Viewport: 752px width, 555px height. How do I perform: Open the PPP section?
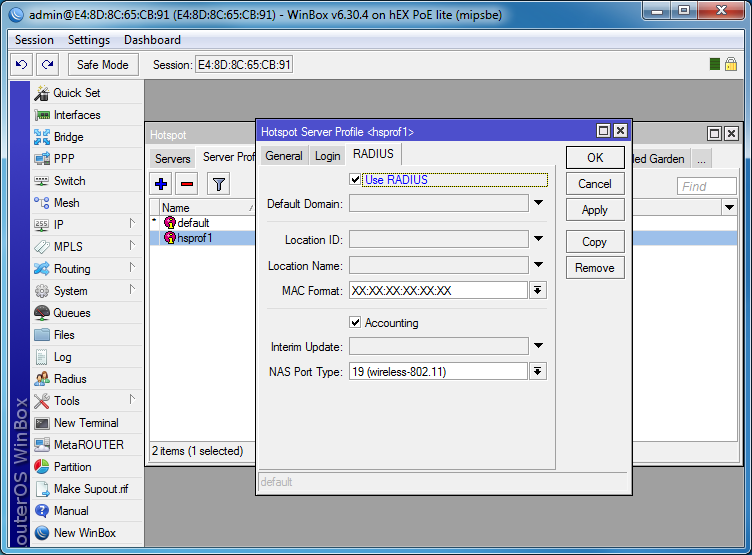(x=87, y=159)
